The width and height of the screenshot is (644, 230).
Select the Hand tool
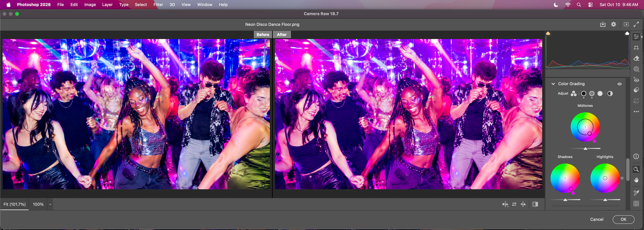tap(636, 180)
